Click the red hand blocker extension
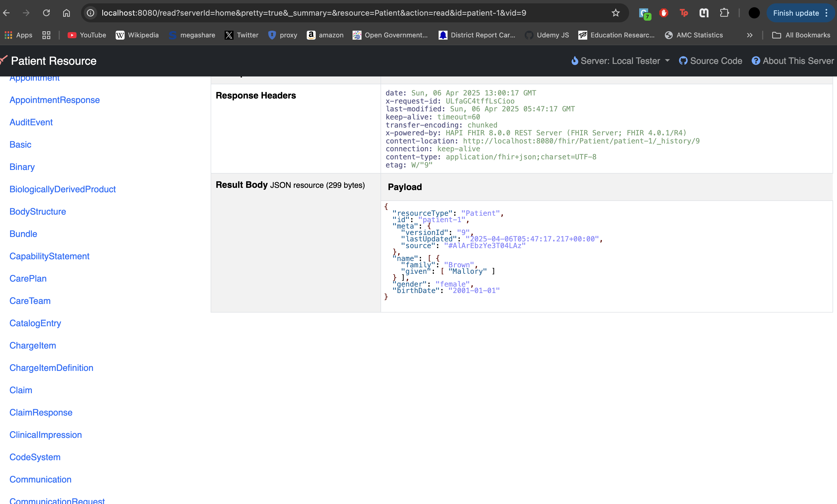The width and height of the screenshot is (837, 504). 664,13
